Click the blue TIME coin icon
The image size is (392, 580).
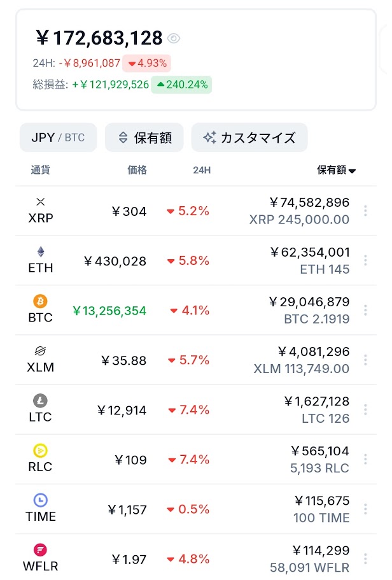pos(41,500)
